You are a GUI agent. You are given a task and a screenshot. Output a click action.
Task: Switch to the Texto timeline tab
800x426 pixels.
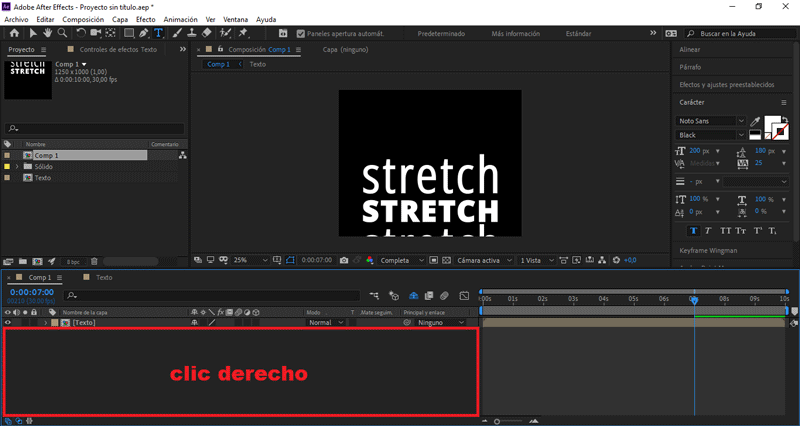(x=103, y=277)
